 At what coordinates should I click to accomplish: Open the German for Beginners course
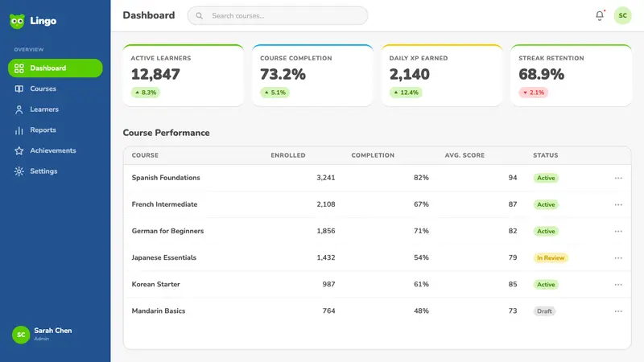click(167, 231)
